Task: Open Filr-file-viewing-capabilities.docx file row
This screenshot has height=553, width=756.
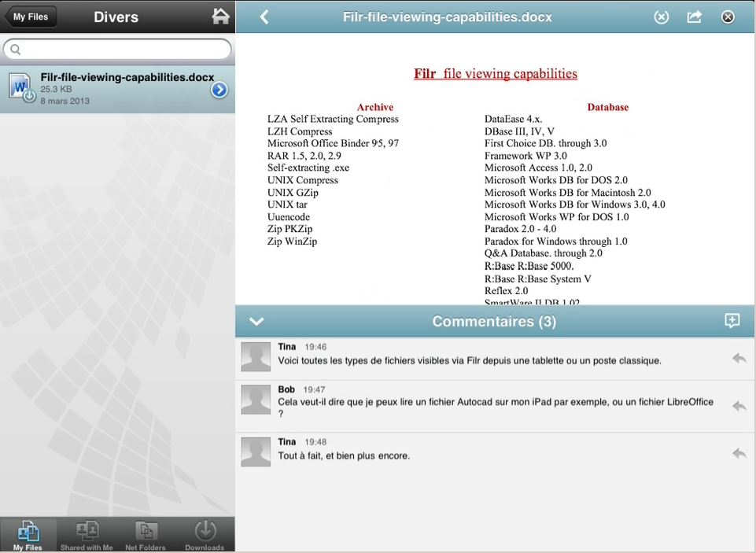Action: (118, 89)
